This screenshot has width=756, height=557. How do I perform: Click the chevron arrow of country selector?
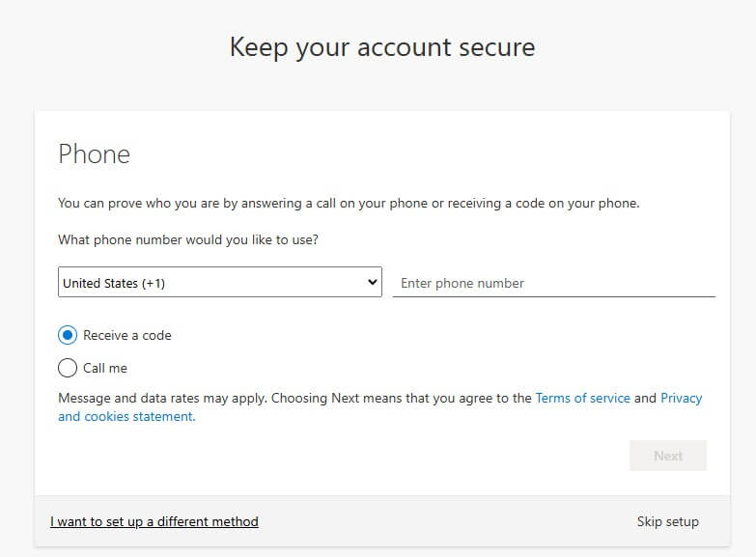[x=373, y=283]
